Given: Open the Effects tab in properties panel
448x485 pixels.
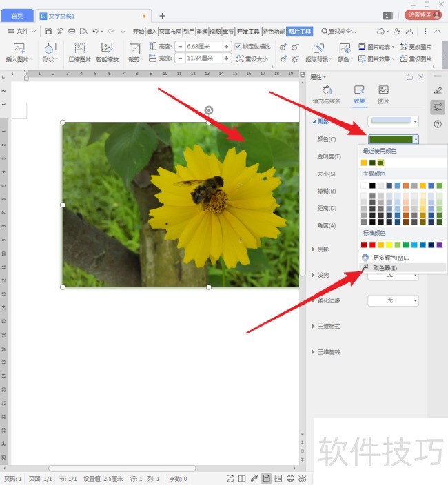Looking at the screenshot, I should coord(359,94).
